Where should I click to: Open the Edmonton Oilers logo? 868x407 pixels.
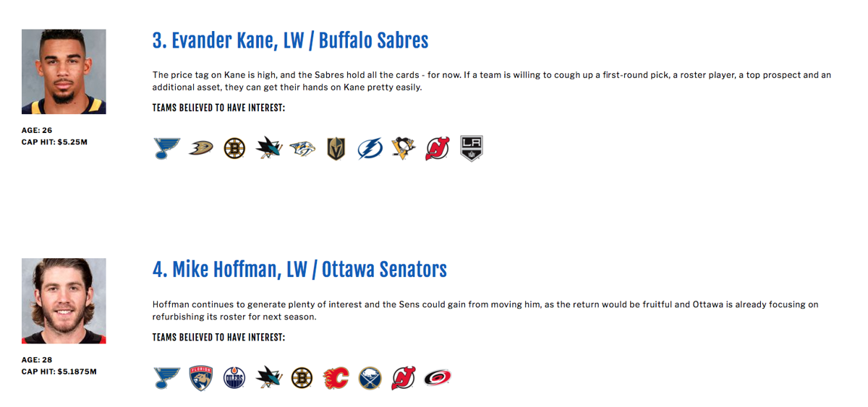pyautogui.click(x=234, y=377)
